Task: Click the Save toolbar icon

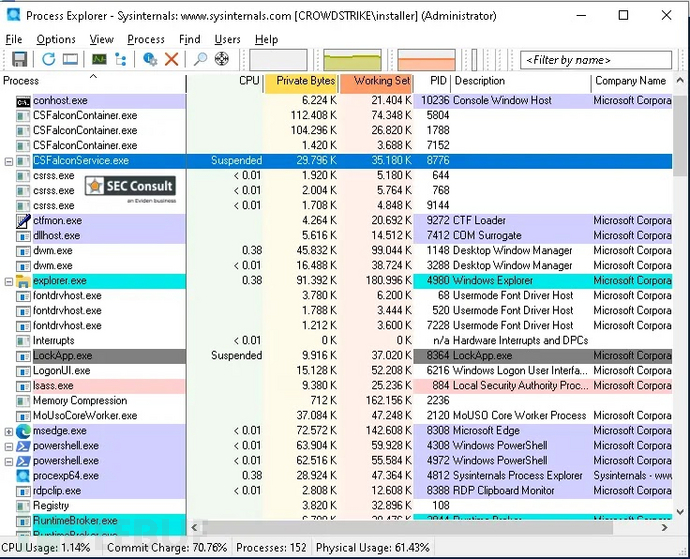Action: [18, 60]
